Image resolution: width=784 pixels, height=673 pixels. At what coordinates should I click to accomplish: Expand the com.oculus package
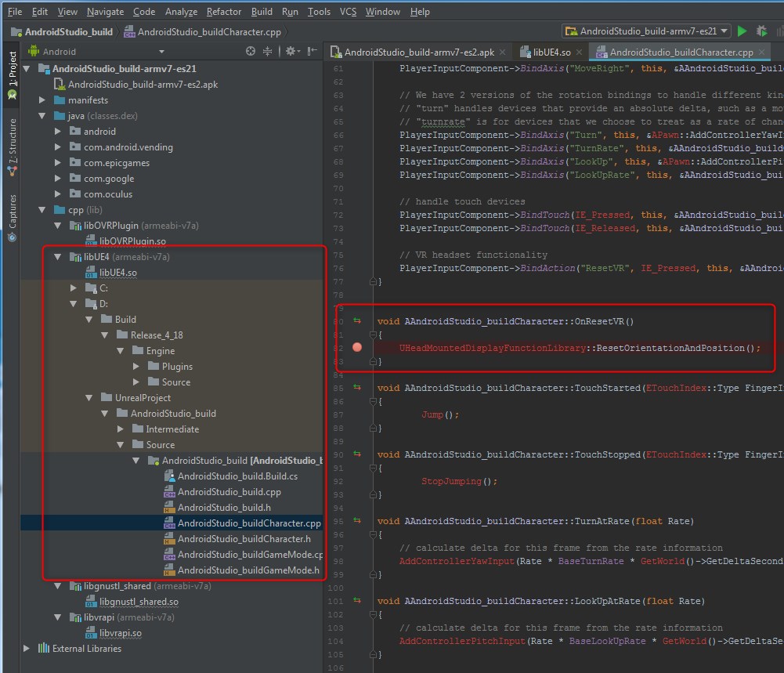(58, 194)
